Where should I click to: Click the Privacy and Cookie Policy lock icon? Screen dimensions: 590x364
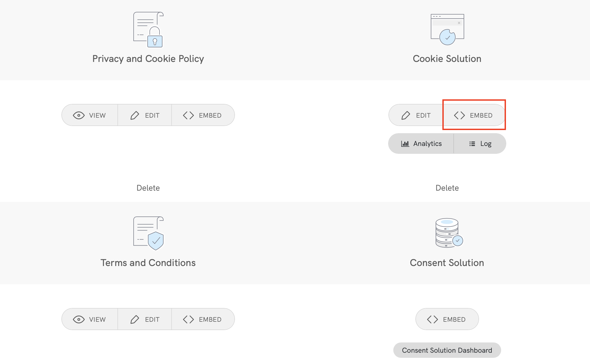pos(148,30)
